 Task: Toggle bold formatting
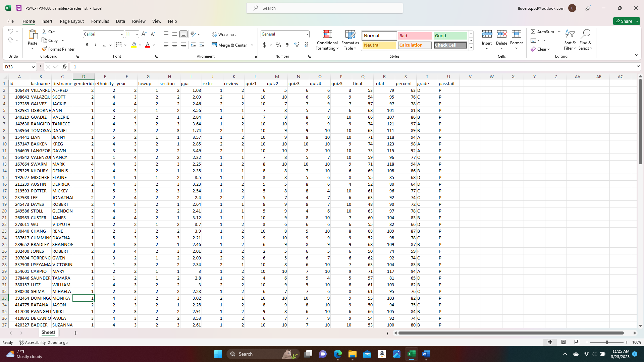pyautogui.click(x=87, y=45)
